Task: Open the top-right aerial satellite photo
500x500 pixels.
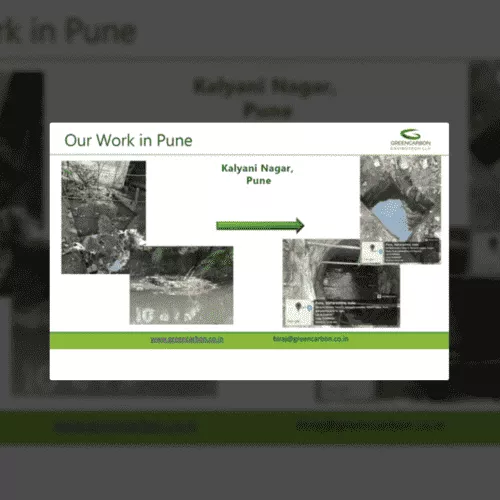Action: [x=400, y=209]
